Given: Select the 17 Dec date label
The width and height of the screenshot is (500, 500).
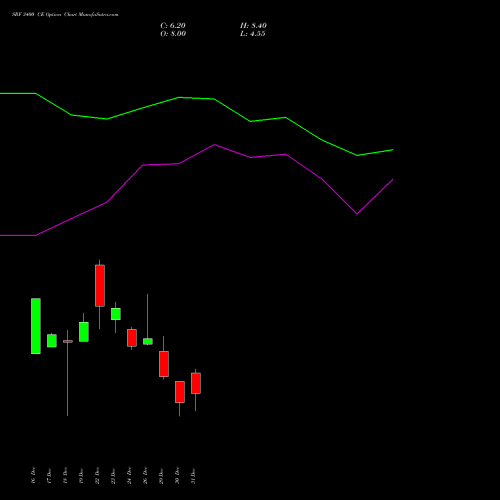Looking at the screenshot, I should point(49,476).
